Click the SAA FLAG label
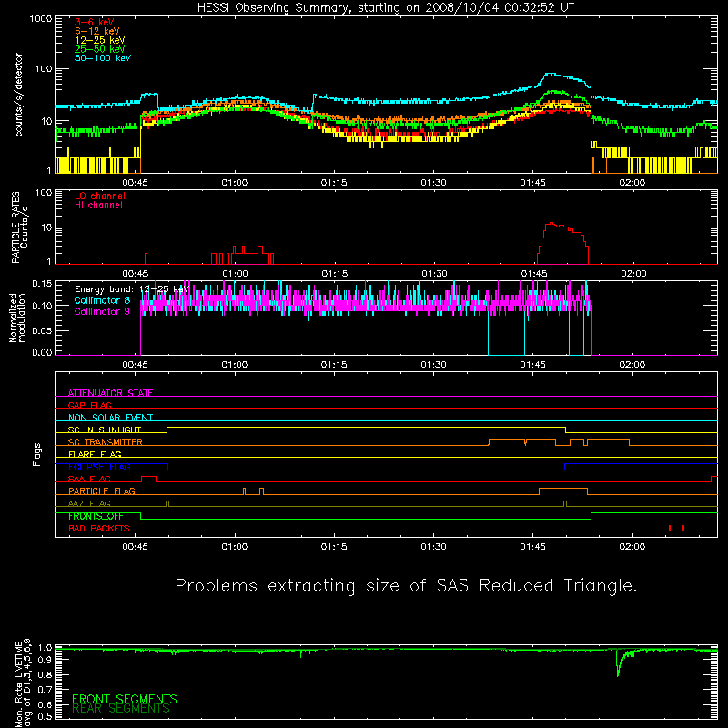The height and width of the screenshot is (728, 728). (89, 479)
